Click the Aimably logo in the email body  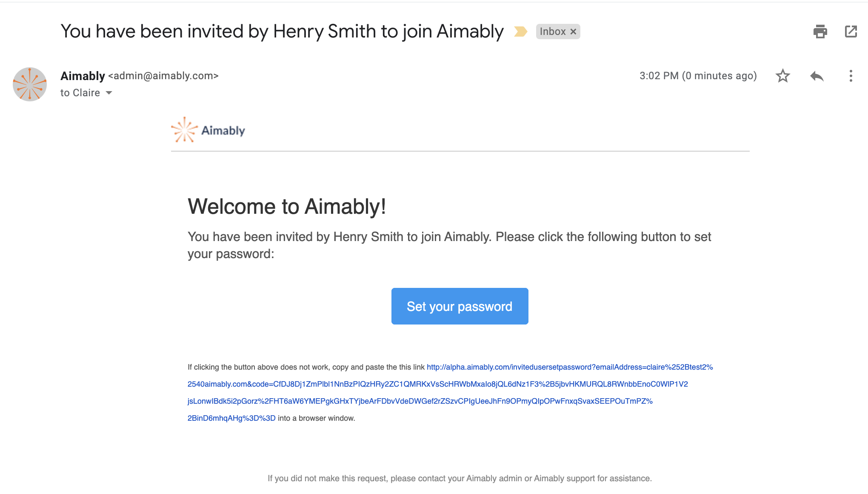pos(208,129)
